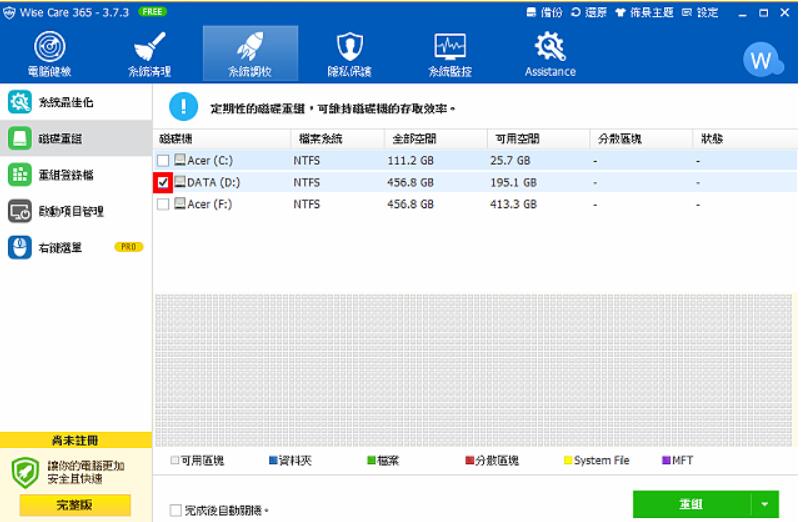The image size is (801, 522).
Task: Click the purple MFT legend swatch
Action: (666, 460)
